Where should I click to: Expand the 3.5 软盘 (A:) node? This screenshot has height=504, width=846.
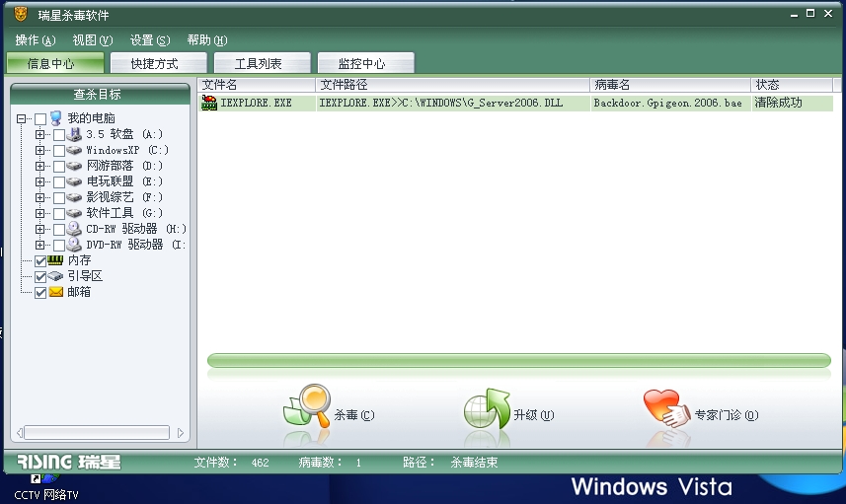tap(39, 134)
